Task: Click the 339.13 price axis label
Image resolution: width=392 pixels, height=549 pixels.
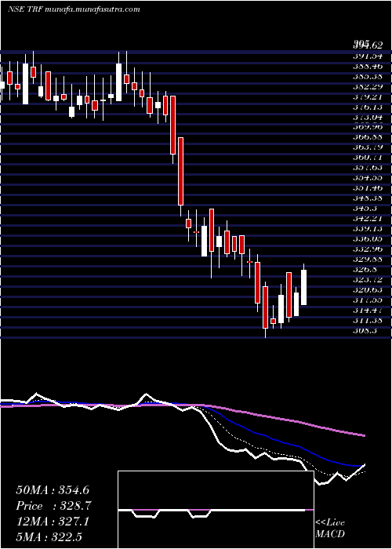Action: (368, 229)
